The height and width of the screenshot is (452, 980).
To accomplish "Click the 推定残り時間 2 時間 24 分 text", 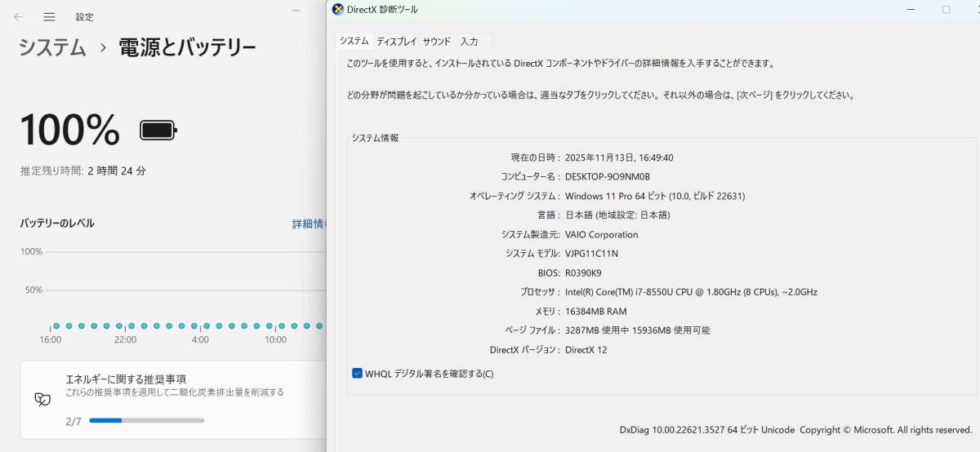I will (83, 171).
